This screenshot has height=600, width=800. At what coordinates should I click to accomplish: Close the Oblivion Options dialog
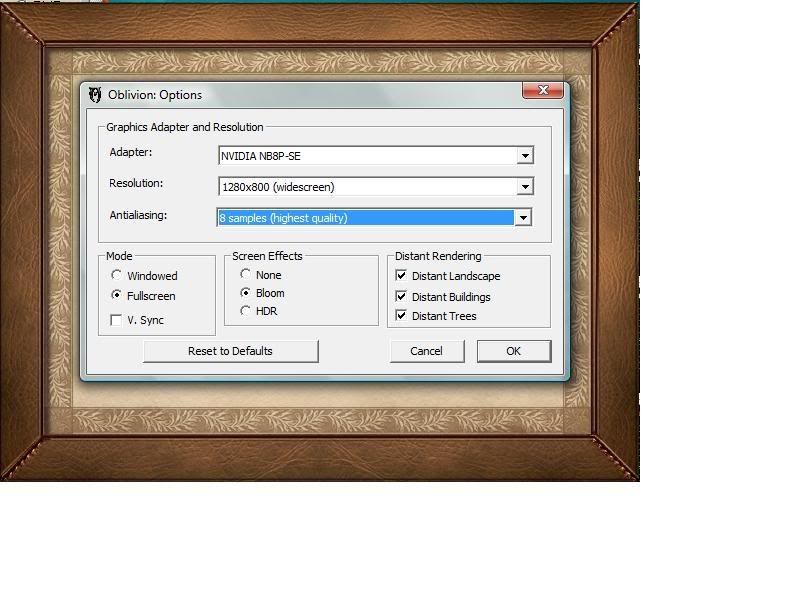click(x=543, y=90)
